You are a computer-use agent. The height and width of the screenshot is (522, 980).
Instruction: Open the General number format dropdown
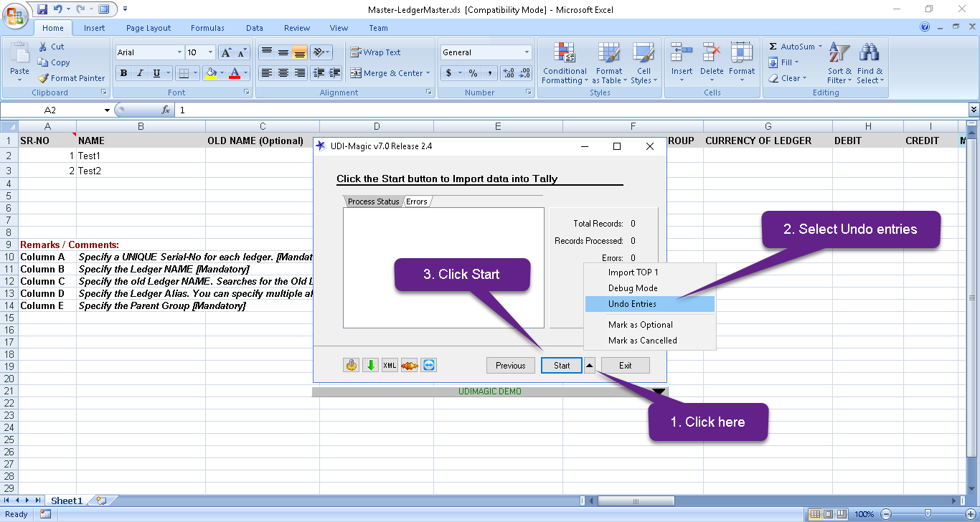(527, 52)
